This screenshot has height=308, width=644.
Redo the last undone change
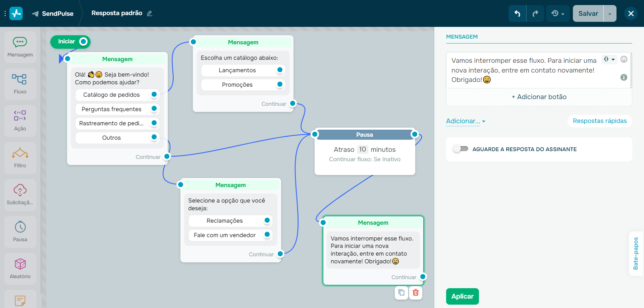[x=535, y=13]
